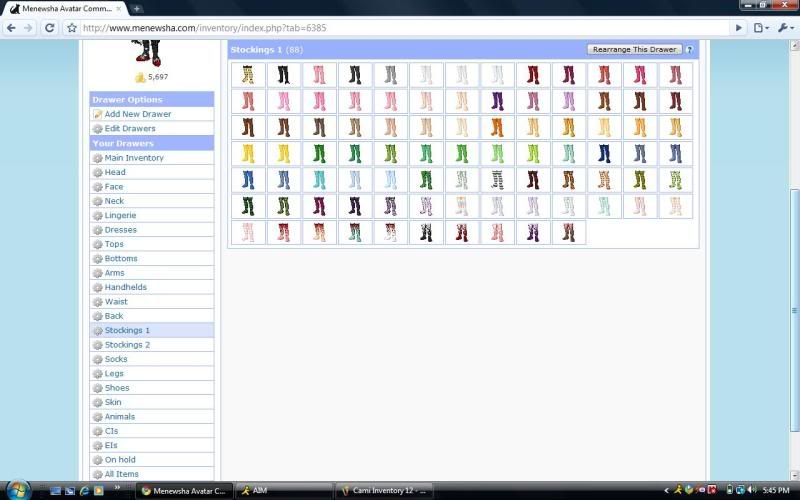Open the wrench settings menu
Screen dimensions: 800x500
pos(786,28)
